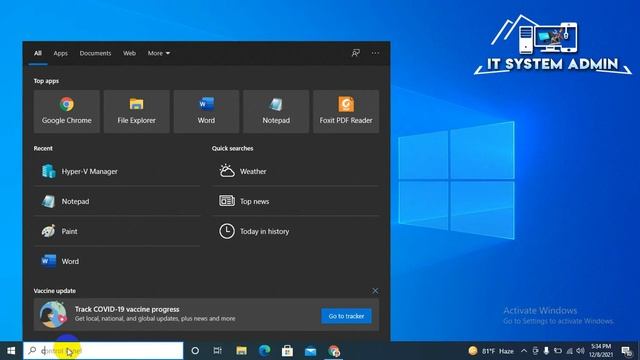
Task: Open Cortana circle icon on taskbar
Action: click(x=195, y=351)
